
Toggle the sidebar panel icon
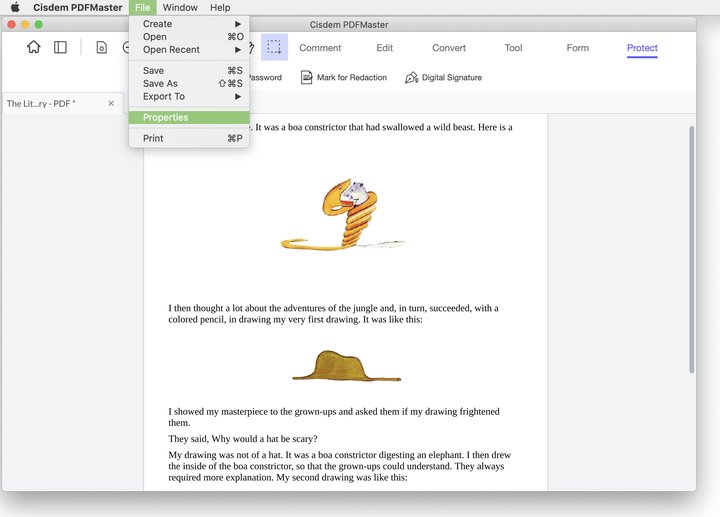click(x=60, y=47)
